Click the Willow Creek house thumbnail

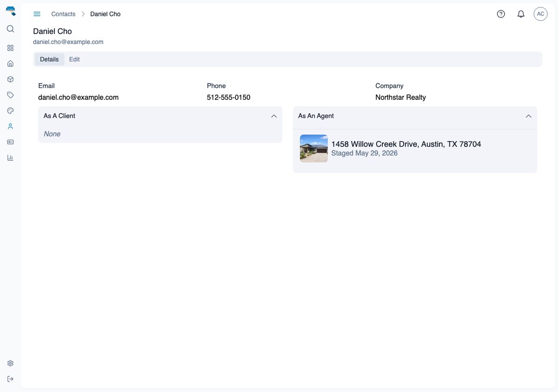pos(314,149)
